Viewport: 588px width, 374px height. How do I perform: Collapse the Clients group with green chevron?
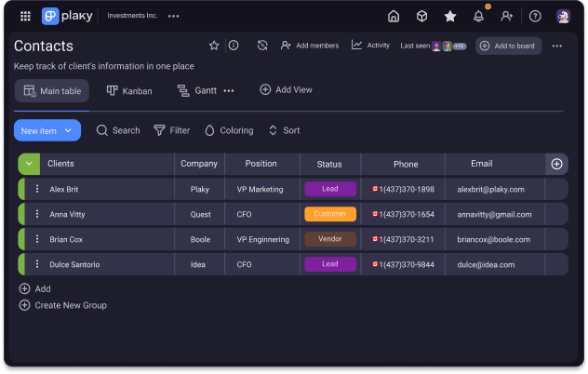coord(29,164)
